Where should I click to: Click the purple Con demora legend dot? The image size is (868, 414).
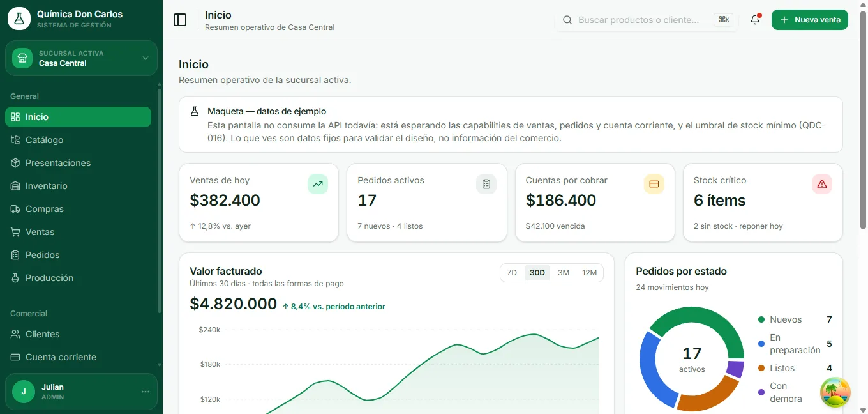pyautogui.click(x=761, y=392)
